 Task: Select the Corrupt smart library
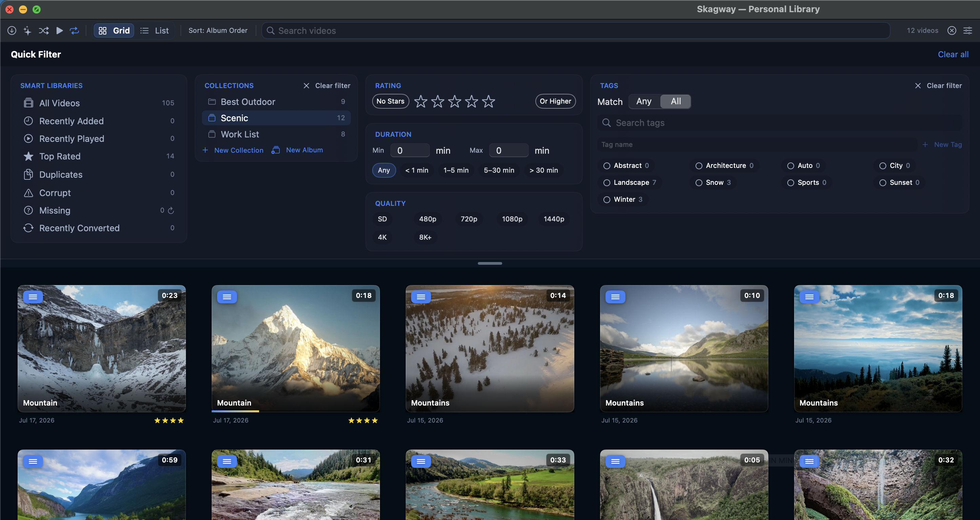click(99, 193)
